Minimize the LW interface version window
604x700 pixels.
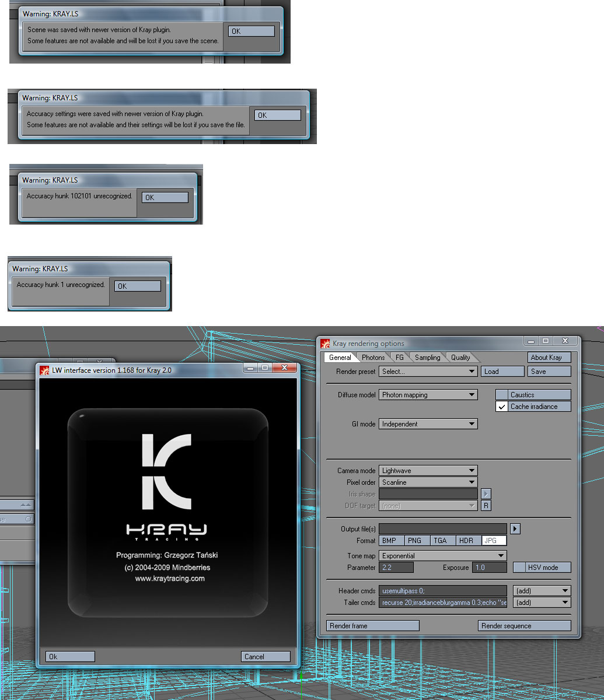249,368
